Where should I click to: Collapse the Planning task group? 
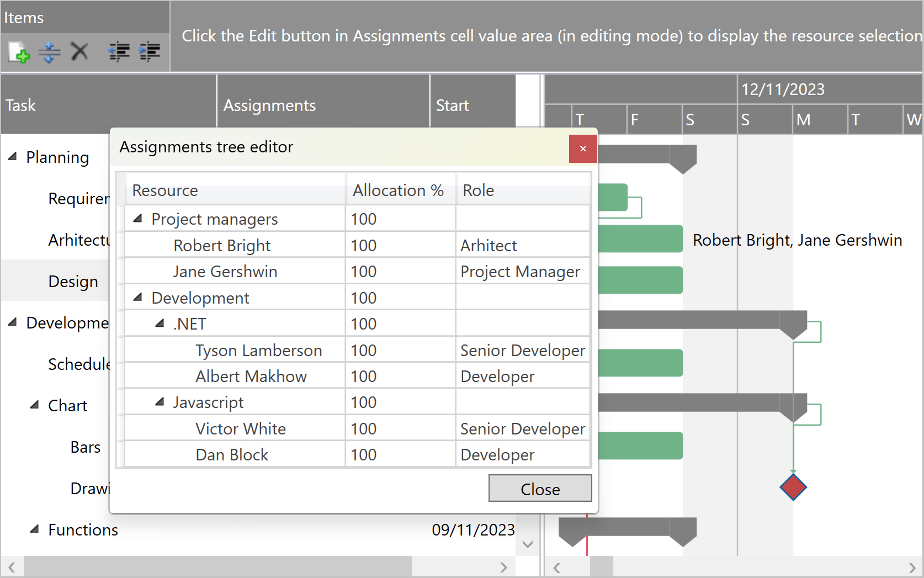click(12, 156)
